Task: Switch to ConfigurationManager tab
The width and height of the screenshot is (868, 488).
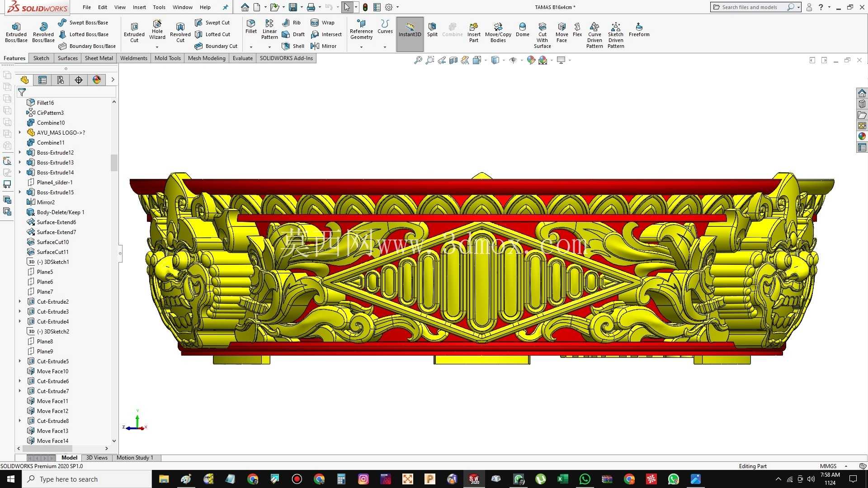Action: (x=61, y=80)
